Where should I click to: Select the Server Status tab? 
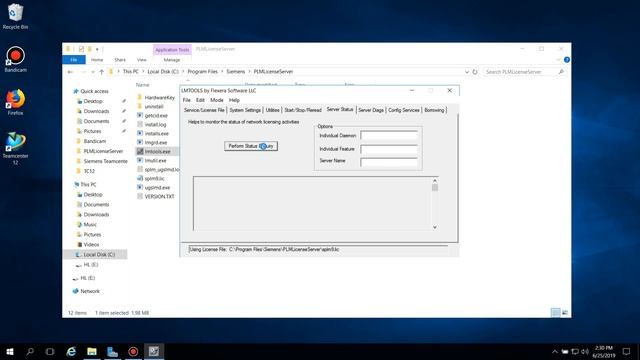click(340, 109)
